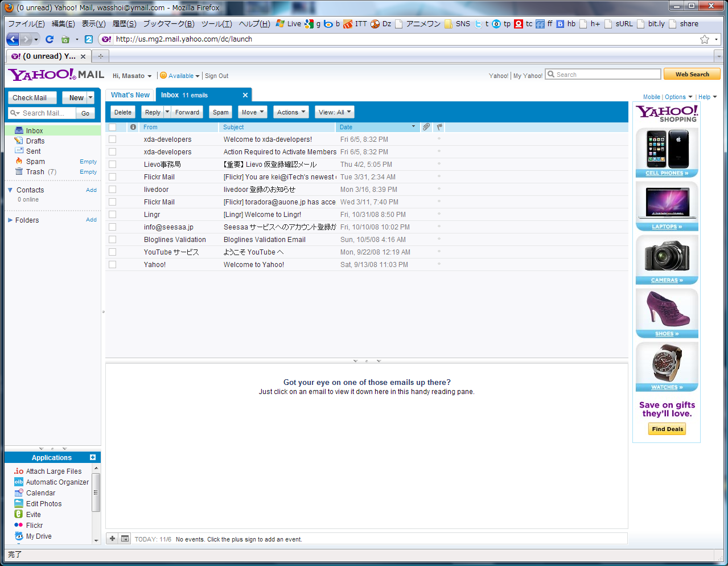Click the Sign Out link
The width and height of the screenshot is (728, 566).
pyautogui.click(x=216, y=76)
